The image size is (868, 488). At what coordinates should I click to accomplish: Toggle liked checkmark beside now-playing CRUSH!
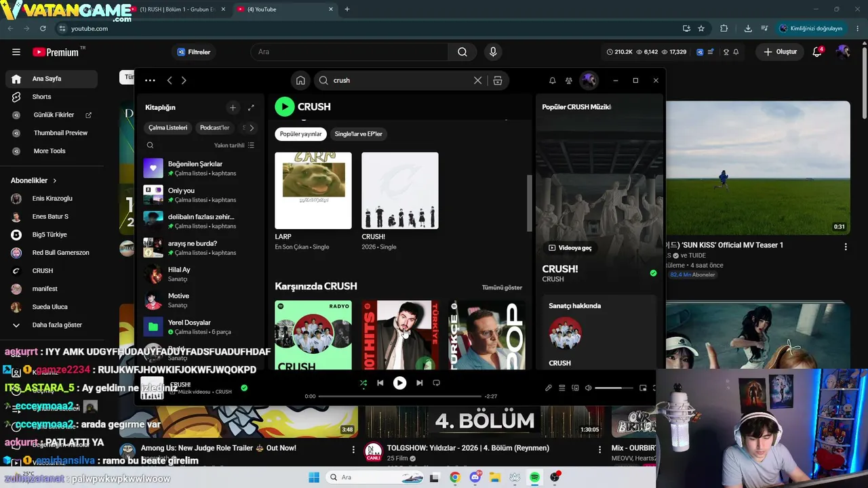244,388
